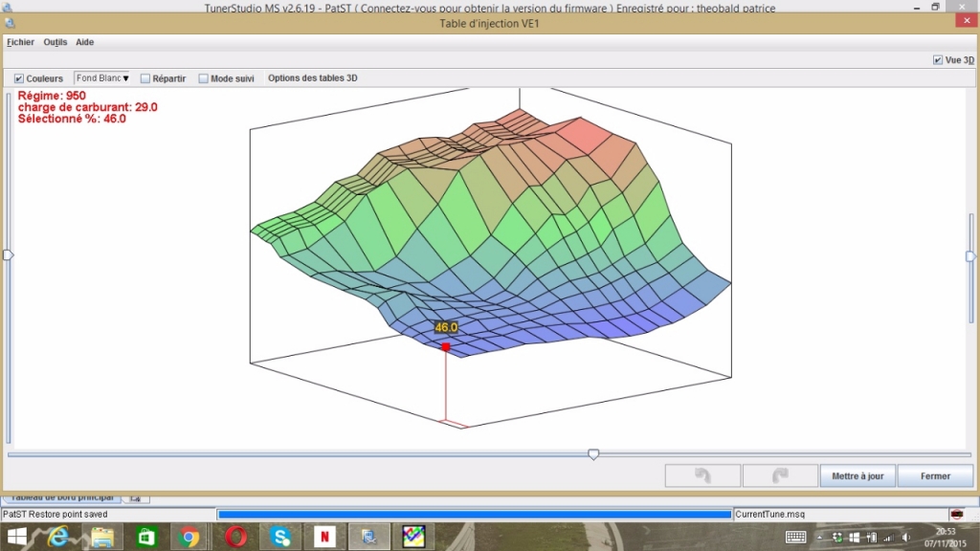Screen dimensions: 980x551
Task: Enable the Répartir checkbox
Action: click(145, 78)
